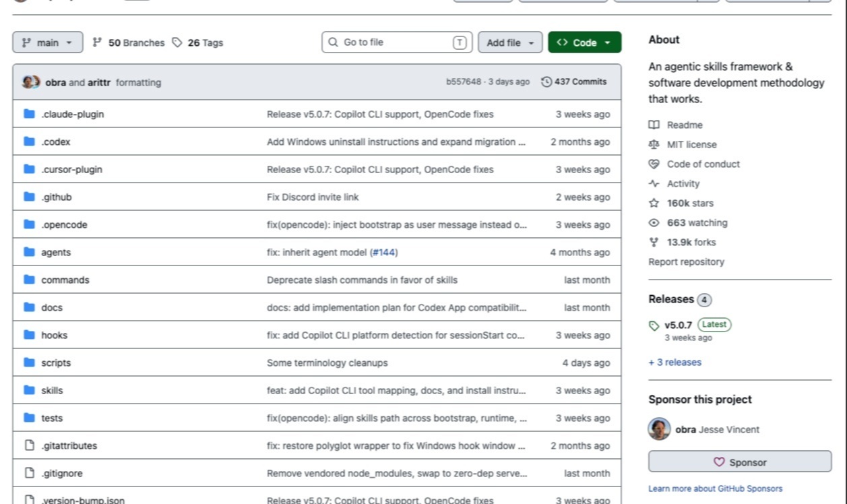
Task: Click the Report repository link
Action: (687, 261)
